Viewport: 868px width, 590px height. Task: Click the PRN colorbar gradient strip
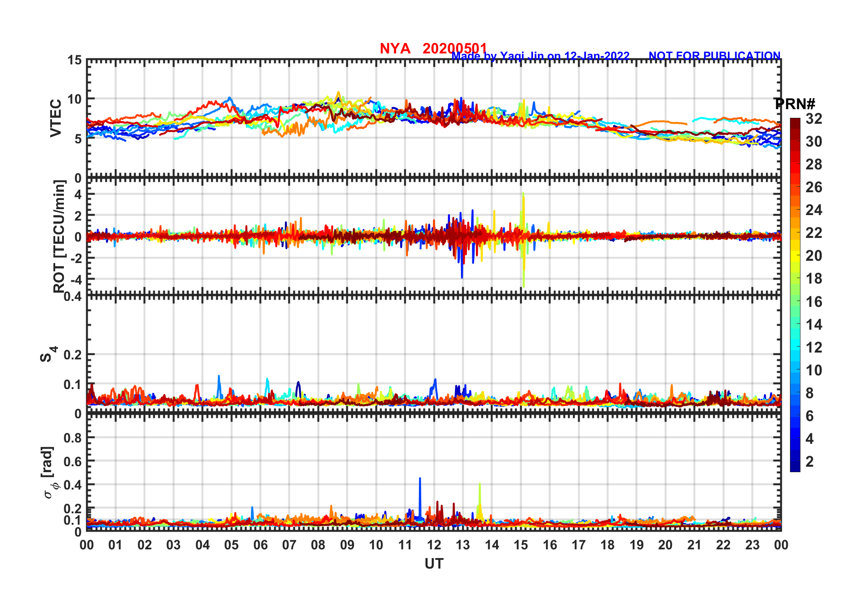795,295
